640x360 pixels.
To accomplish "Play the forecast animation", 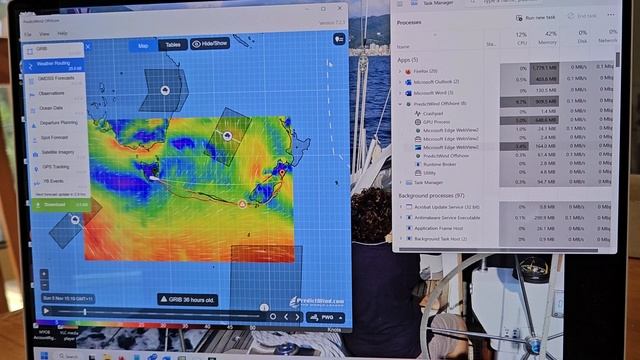I will click(47, 311).
